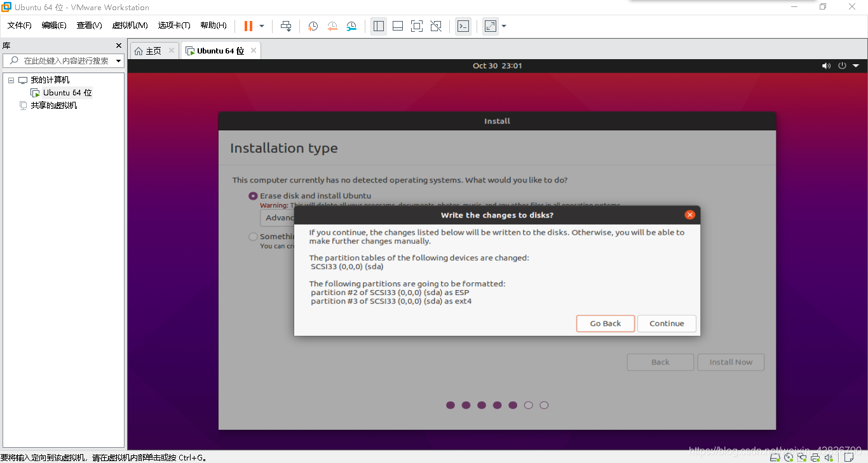This screenshot has width=868, height=463.
Task: Toggle the library sidebar view icon
Action: (x=379, y=26)
